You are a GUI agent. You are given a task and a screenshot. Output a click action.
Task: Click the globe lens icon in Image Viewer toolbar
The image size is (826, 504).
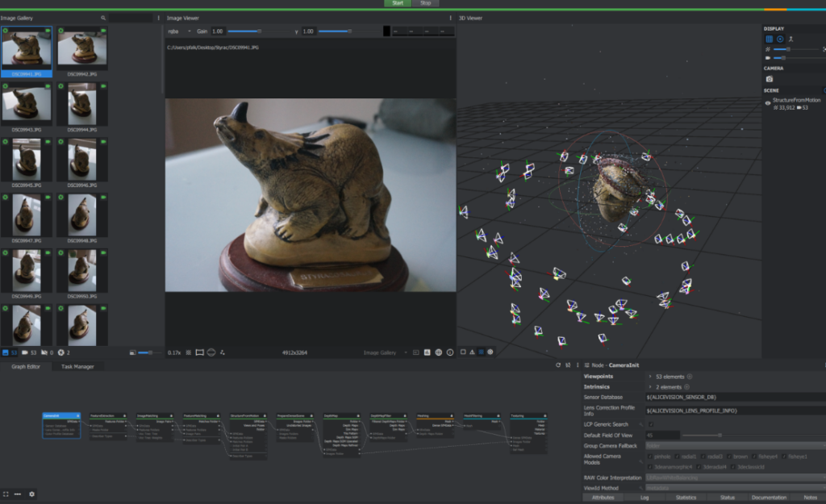(x=211, y=352)
